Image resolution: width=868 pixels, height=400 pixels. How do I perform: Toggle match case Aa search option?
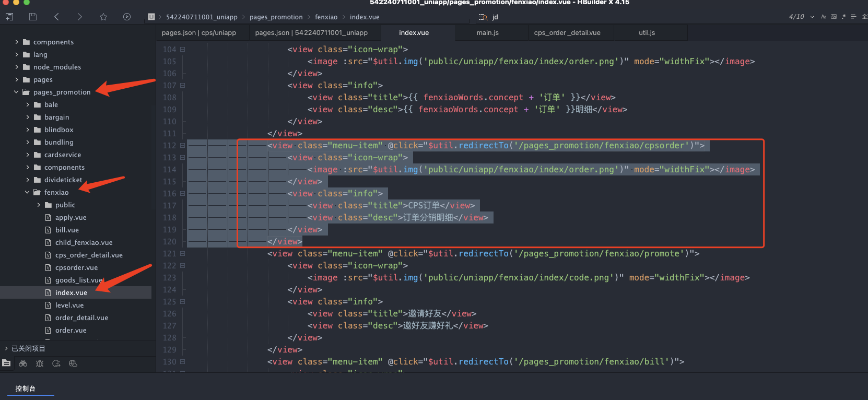pyautogui.click(x=824, y=17)
